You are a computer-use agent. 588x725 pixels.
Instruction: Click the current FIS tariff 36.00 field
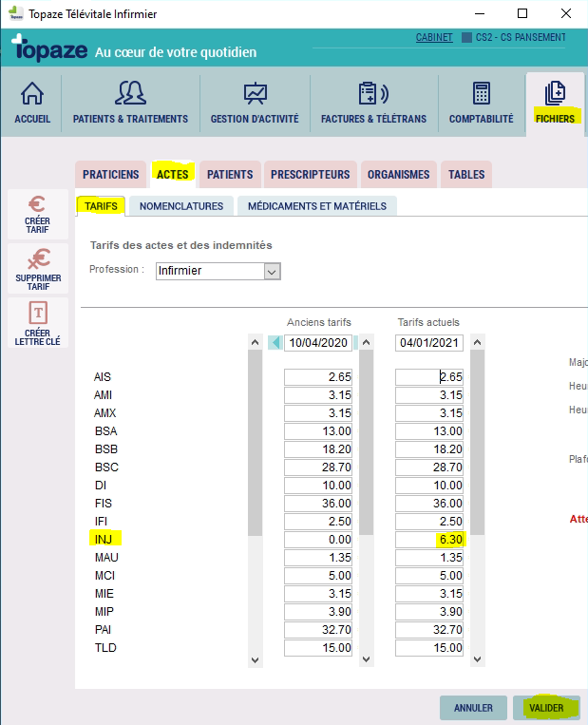coord(429,504)
